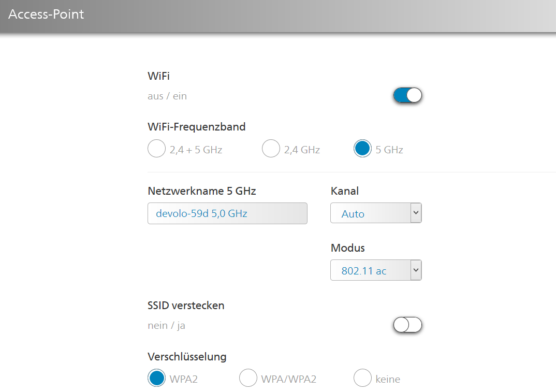Click the devolo-59d 5,0 GHz network name field
556x392 pixels.
227,213
